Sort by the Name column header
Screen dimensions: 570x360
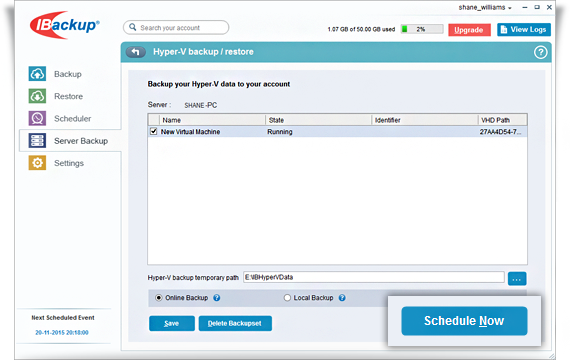[x=212, y=120]
